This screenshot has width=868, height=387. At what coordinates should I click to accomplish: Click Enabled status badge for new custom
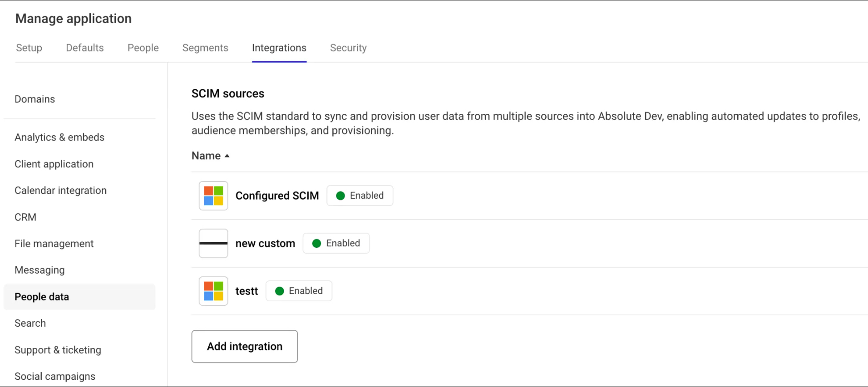coord(336,243)
